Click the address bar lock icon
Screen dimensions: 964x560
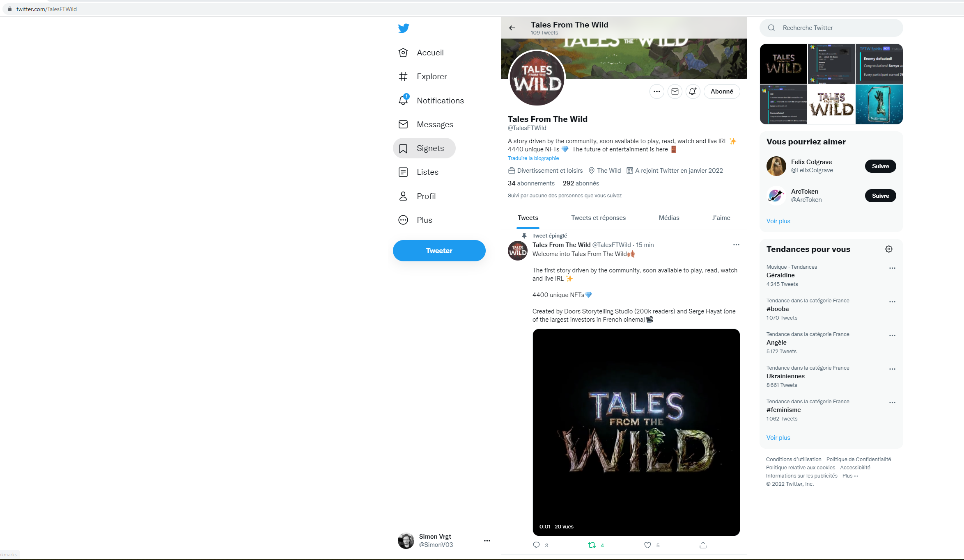click(10, 9)
